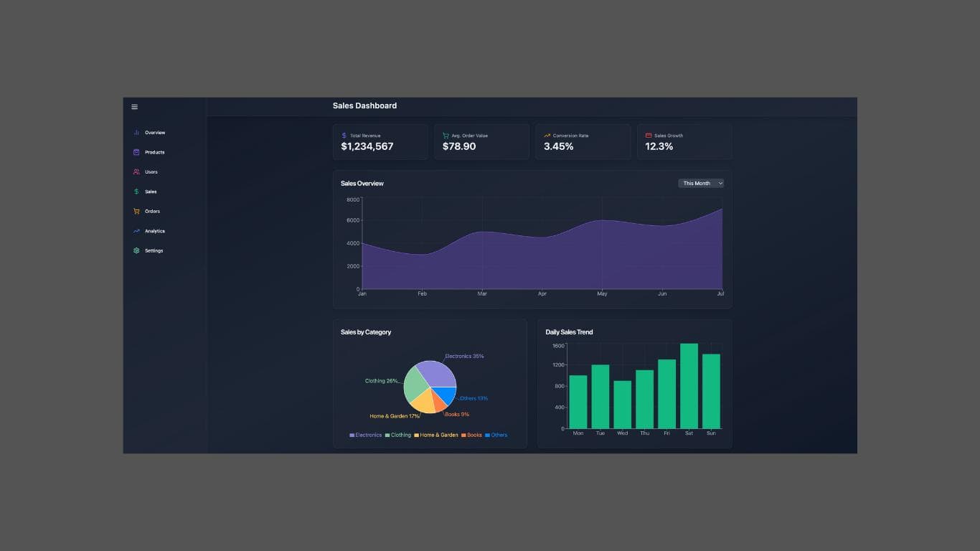The image size is (980, 551).
Task: Open the This Month dropdown
Action: pos(700,183)
